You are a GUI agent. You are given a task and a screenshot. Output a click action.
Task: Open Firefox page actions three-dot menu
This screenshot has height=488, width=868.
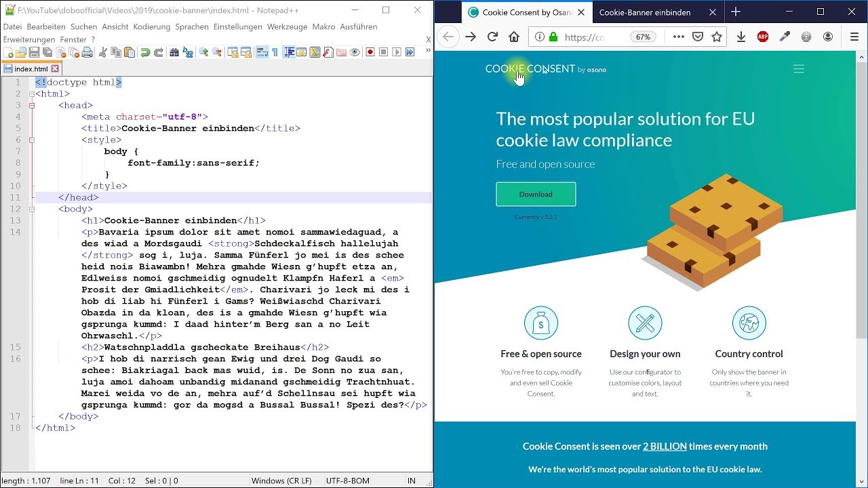pos(679,37)
